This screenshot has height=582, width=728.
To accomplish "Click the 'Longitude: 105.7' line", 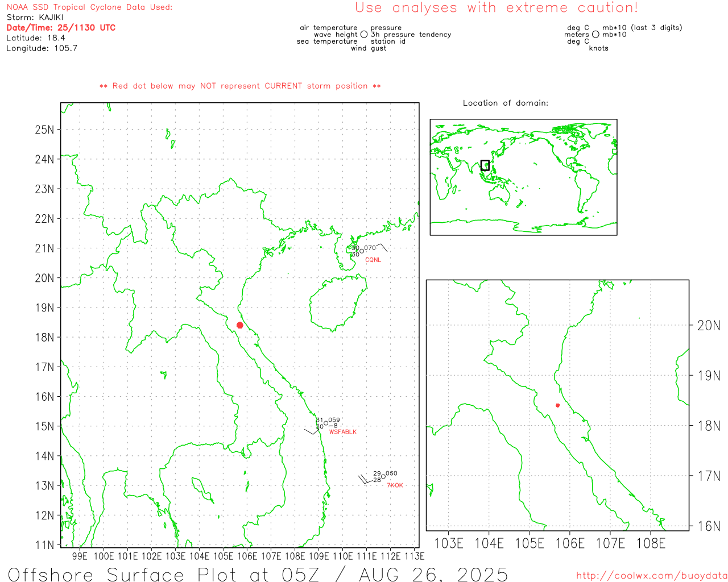I will point(42,48).
